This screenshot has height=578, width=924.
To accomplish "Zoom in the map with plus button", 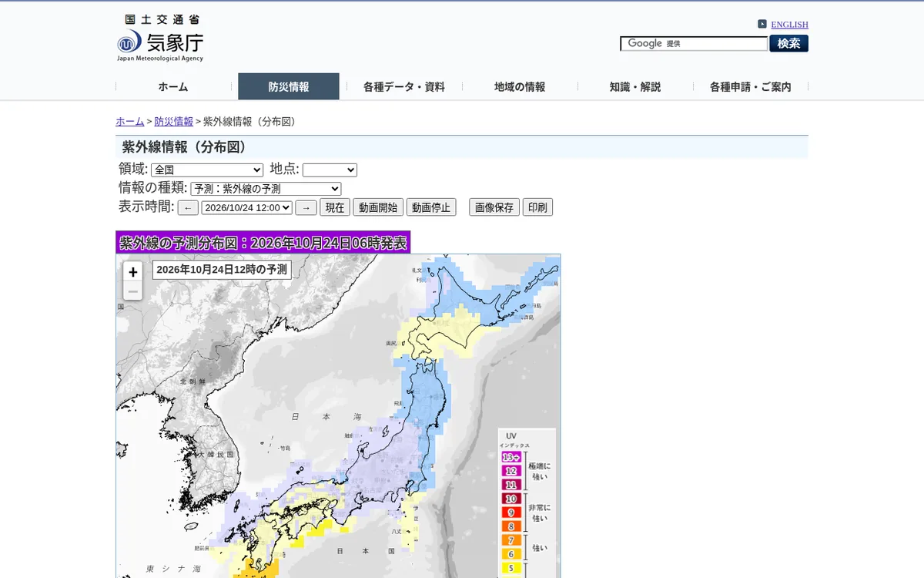I will pos(133,272).
